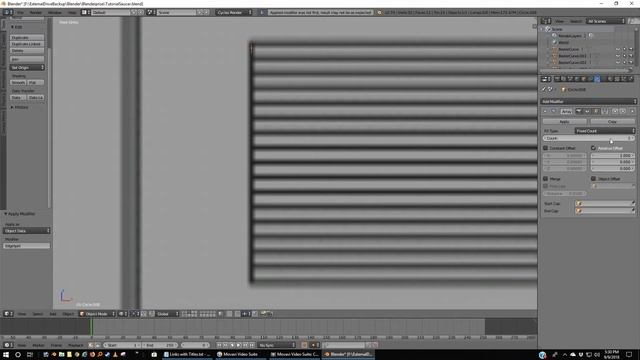640x360 pixels.
Task: Enable the Object Offset checkbox
Action: (x=593, y=179)
